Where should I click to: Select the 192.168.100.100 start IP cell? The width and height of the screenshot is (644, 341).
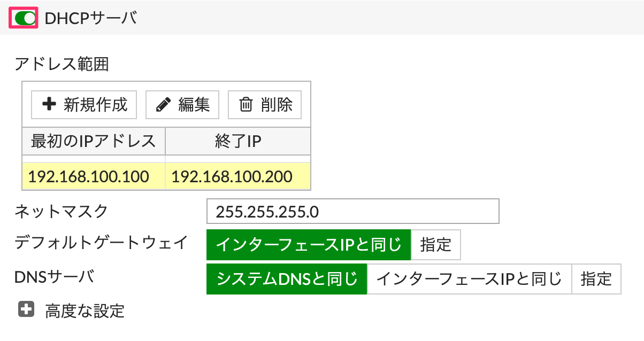tap(94, 176)
